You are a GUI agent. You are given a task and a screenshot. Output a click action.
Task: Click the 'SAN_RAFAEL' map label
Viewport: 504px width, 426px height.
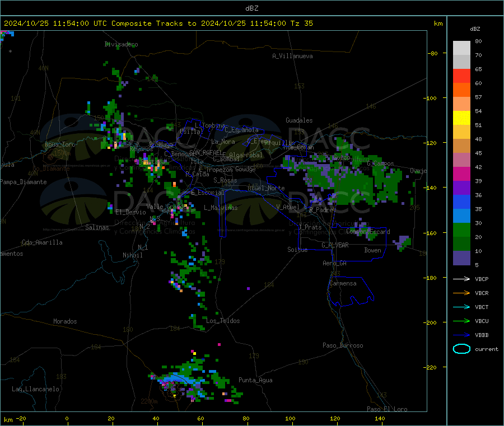point(205,152)
